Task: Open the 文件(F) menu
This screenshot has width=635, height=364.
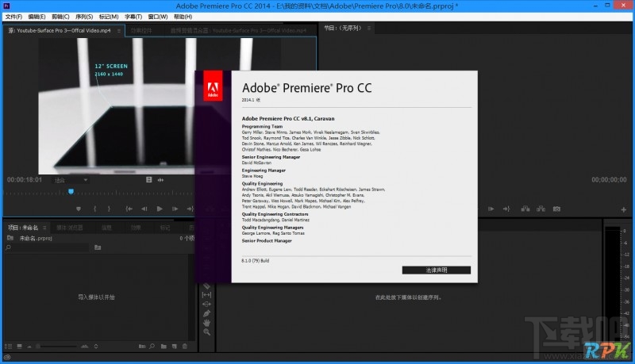Action: (13, 17)
